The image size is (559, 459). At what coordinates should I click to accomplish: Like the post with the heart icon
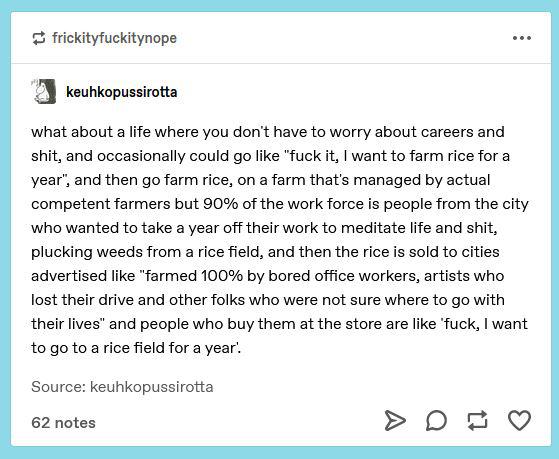click(x=519, y=420)
